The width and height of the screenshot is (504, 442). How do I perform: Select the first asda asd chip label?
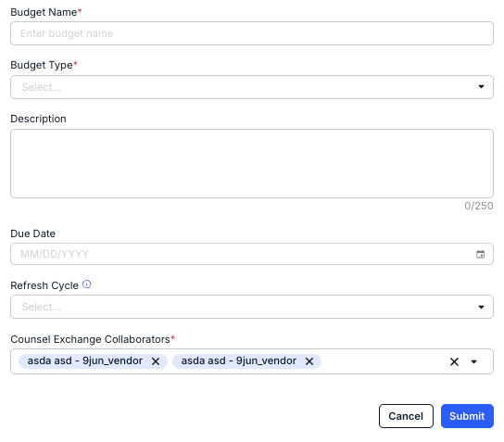(x=85, y=361)
